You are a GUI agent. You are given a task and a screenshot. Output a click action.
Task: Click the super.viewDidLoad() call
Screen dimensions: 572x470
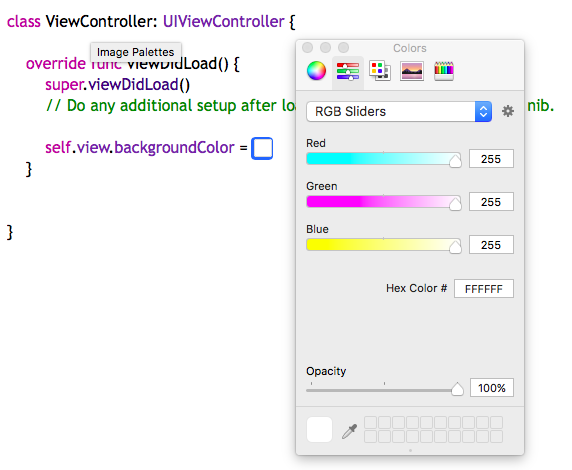(117, 85)
